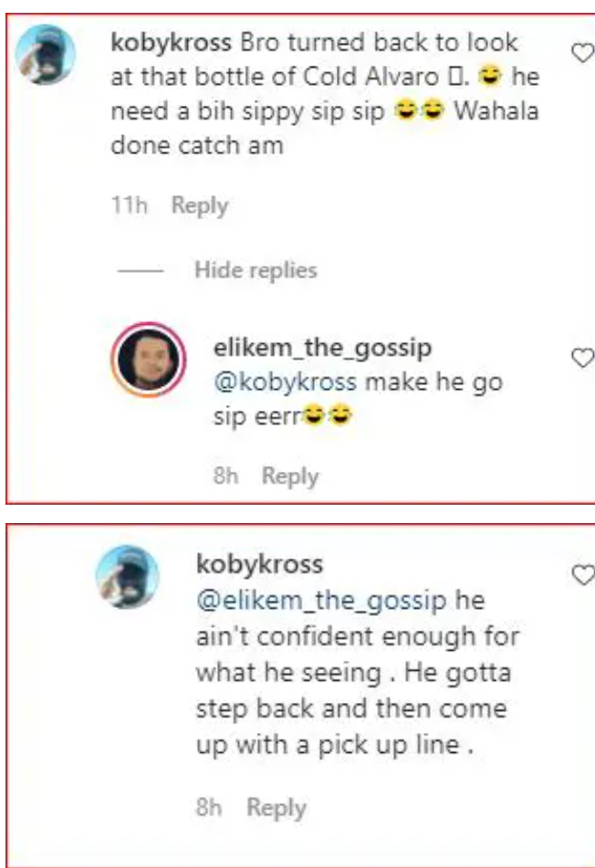The width and height of the screenshot is (595, 868).
Task: Select the comment text 'Wahala done catch am'
Action: coord(325,129)
